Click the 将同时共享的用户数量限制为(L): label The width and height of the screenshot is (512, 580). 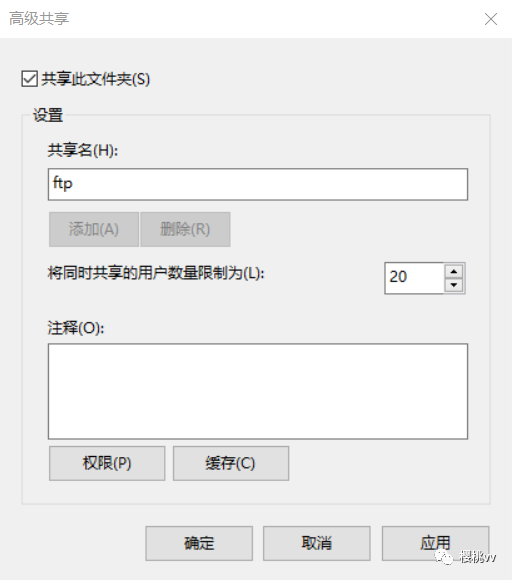coord(156,273)
